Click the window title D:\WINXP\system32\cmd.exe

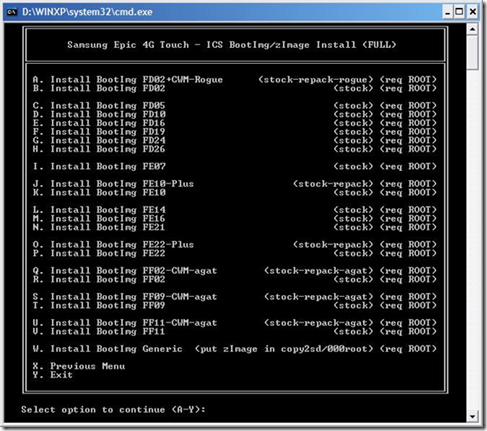[x=87, y=12]
